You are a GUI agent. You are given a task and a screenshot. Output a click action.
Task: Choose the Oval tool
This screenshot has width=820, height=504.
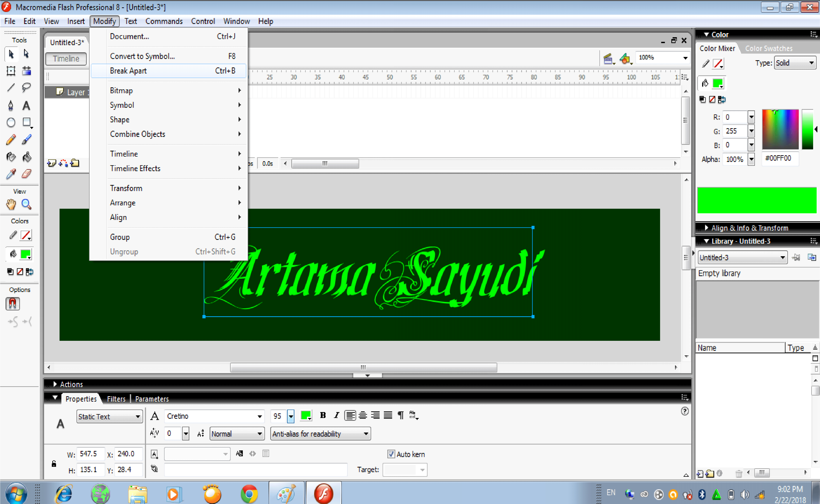tap(11, 122)
